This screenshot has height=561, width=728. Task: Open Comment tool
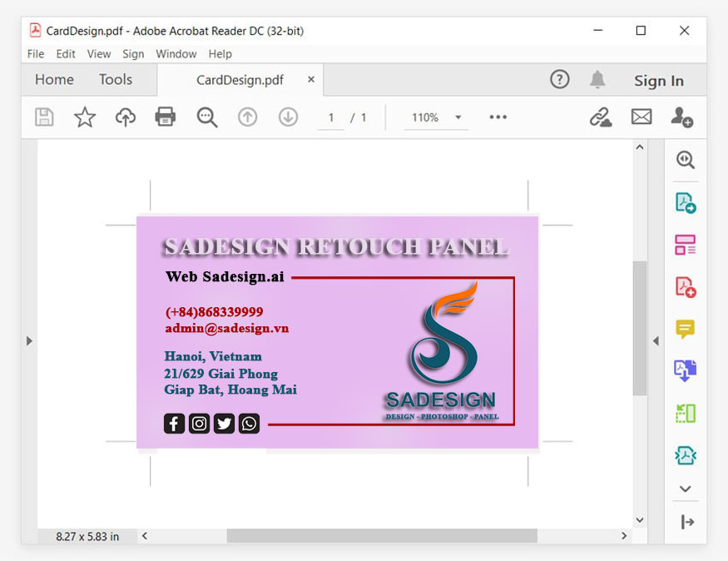tap(686, 330)
